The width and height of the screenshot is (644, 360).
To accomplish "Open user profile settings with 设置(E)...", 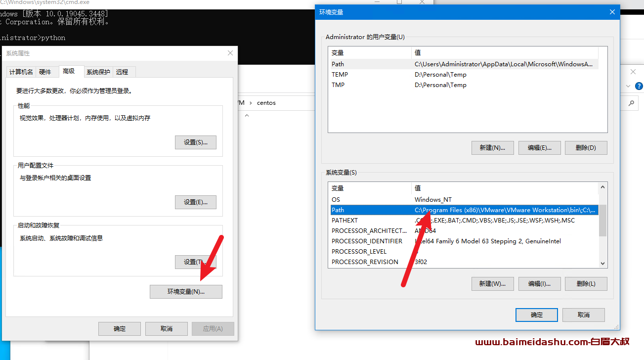I will coord(196,202).
